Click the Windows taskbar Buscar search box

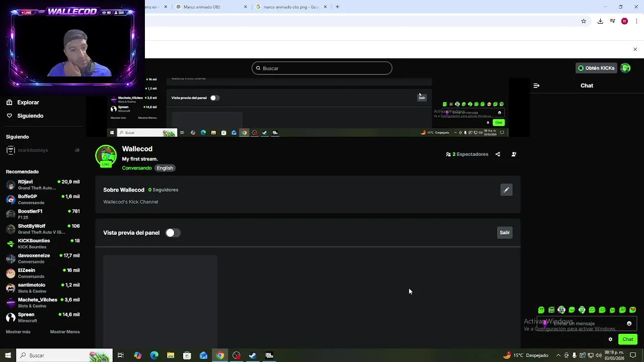(64, 355)
